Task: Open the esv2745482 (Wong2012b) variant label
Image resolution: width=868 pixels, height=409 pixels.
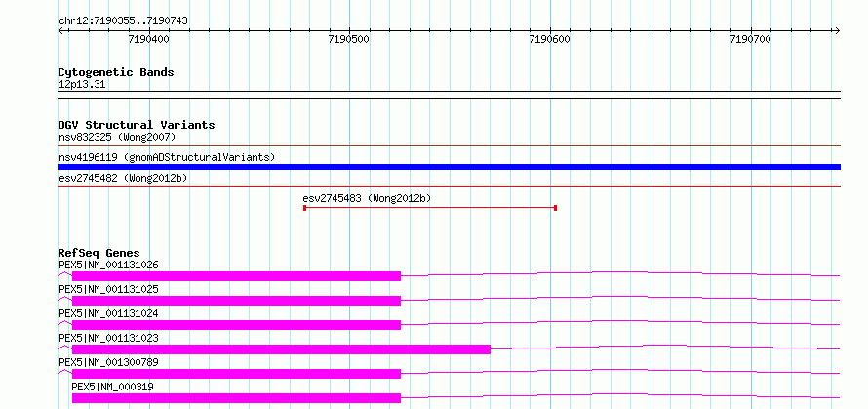Action: (123, 178)
